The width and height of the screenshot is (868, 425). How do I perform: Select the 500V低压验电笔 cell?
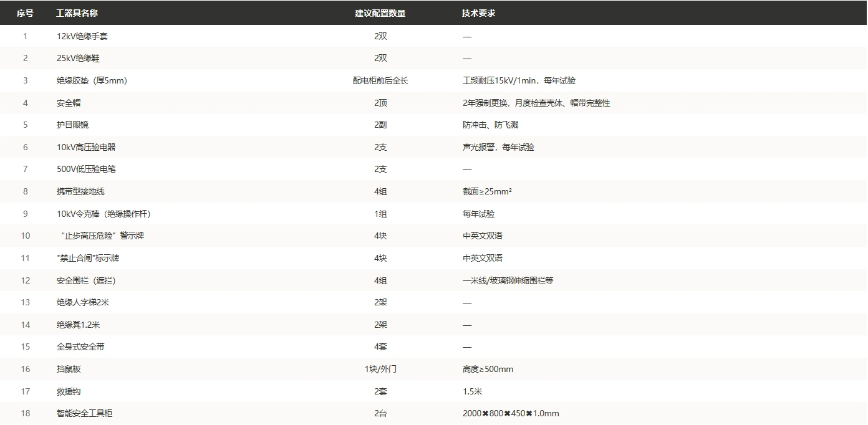[x=86, y=170]
